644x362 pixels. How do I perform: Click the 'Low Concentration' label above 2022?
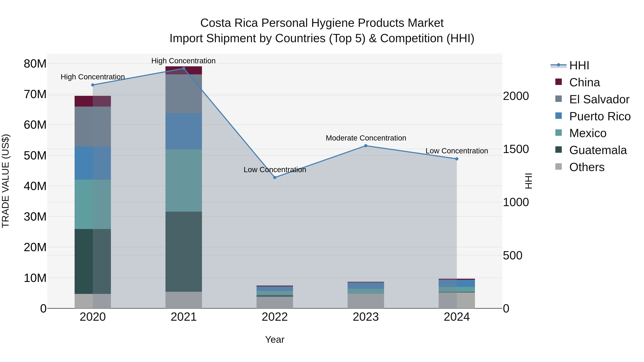pyautogui.click(x=275, y=170)
